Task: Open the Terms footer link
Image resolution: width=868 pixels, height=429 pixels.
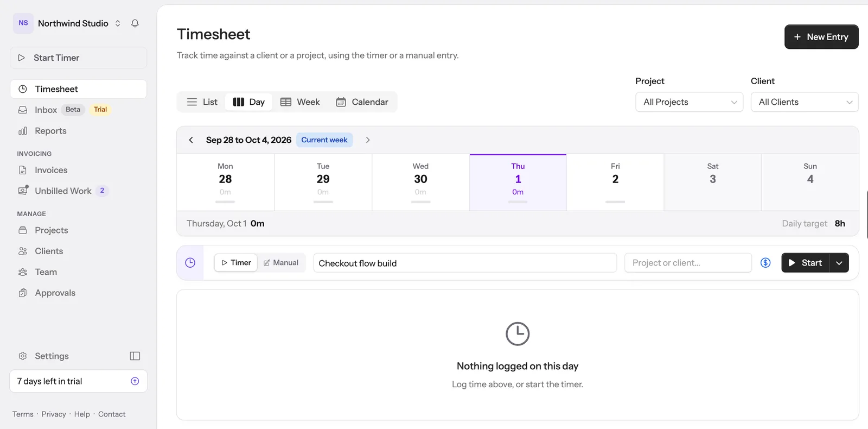Action: pyautogui.click(x=23, y=414)
